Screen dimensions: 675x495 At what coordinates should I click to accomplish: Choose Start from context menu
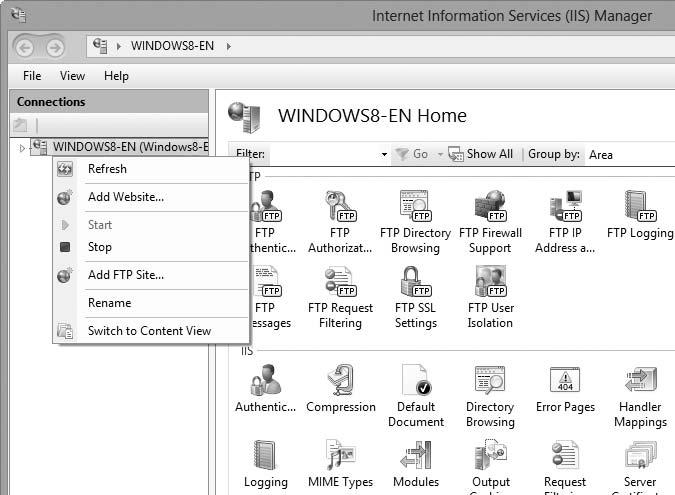click(x=151, y=225)
